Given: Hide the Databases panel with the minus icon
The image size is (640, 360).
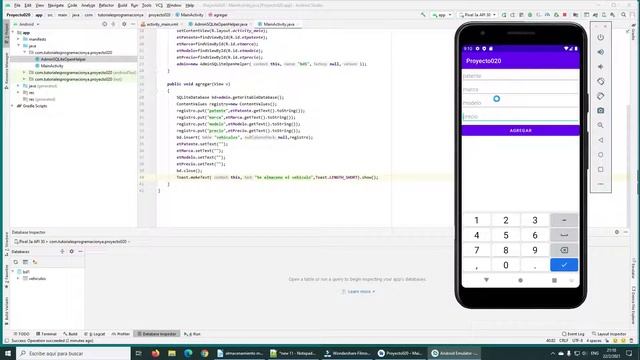Looking at the screenshot, I should [x=80, y=252].
